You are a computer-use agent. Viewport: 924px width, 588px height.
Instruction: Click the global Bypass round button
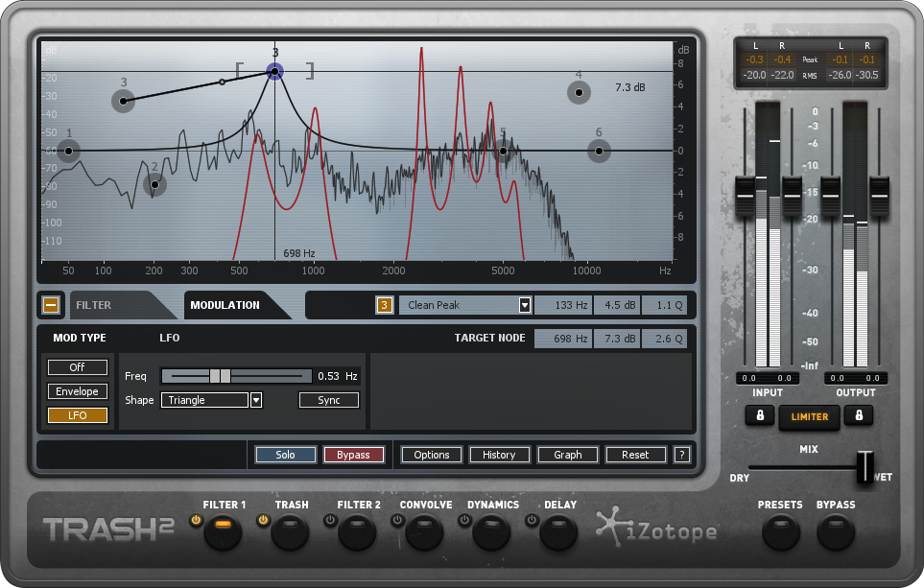(836, 532)
